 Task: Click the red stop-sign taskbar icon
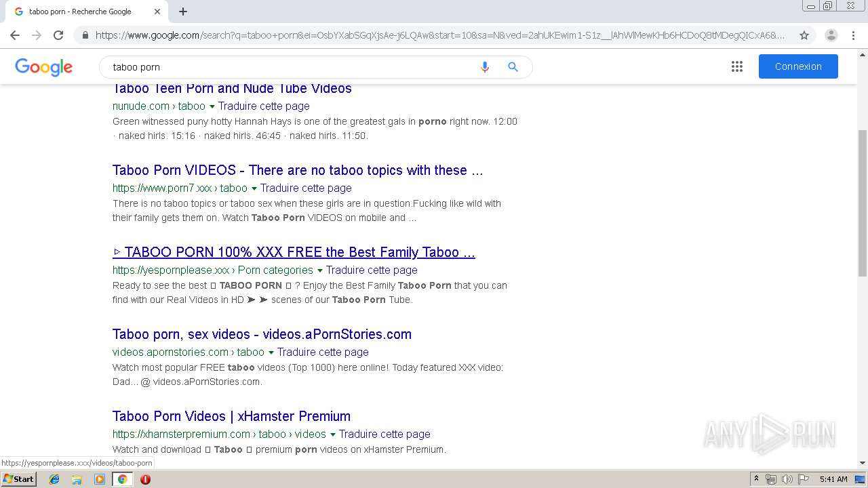click(145, 479)
